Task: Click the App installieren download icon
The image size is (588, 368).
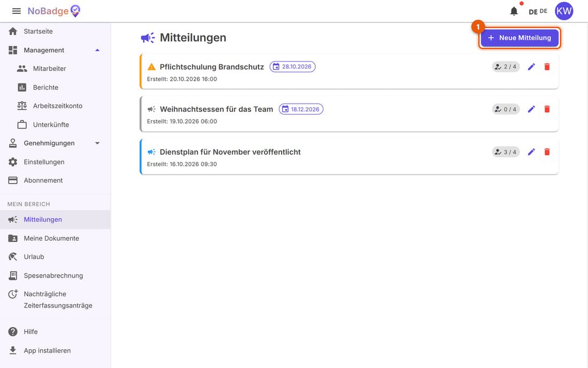Action: point(13,350)
